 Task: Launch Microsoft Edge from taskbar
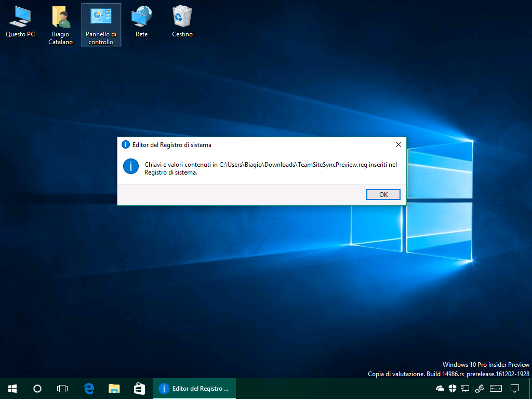(x=89, y=389)
